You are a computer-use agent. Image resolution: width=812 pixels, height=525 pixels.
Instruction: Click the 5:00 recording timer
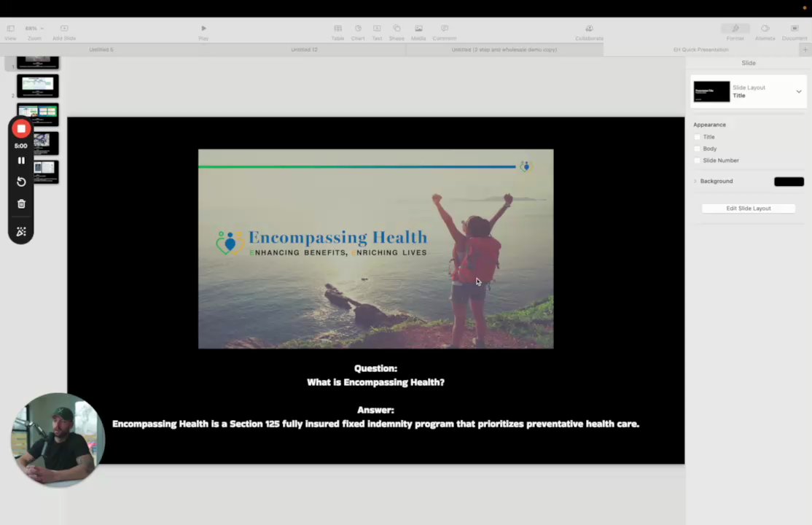(x=20, y=146)
